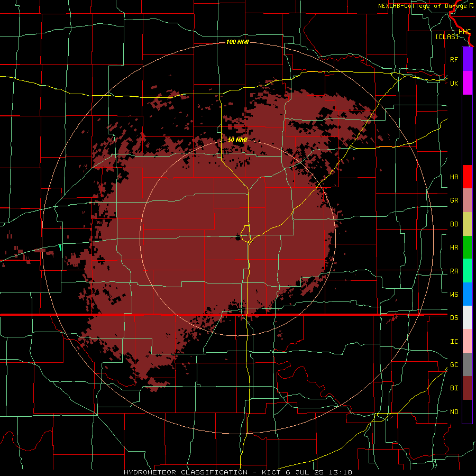Click the KICT station identifier

pos(272,472)
